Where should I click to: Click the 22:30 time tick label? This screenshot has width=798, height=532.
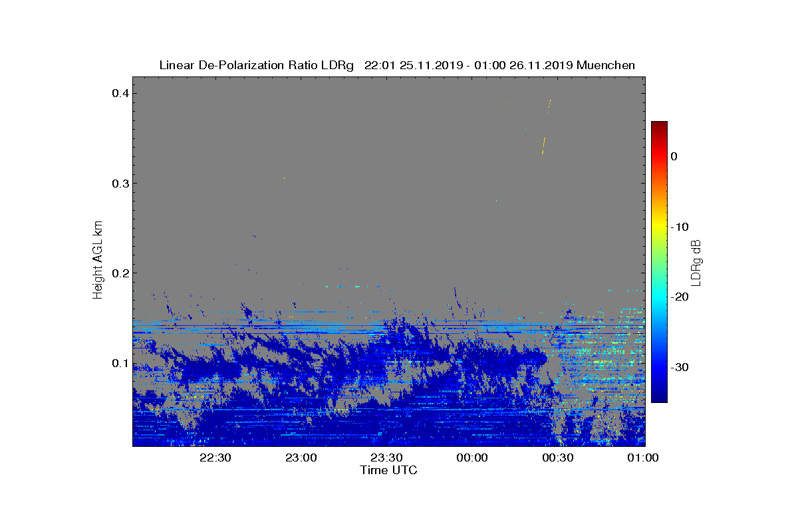tap(215, 458)
